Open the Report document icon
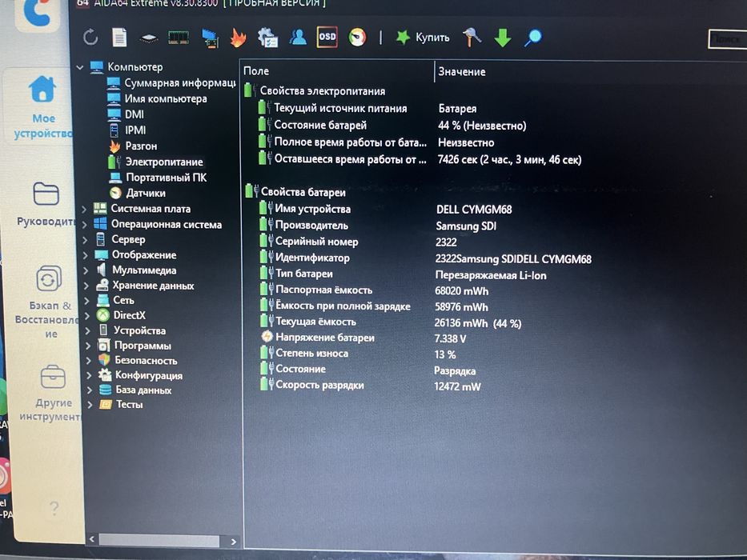The image size is (747, 560). coord(119,37)
